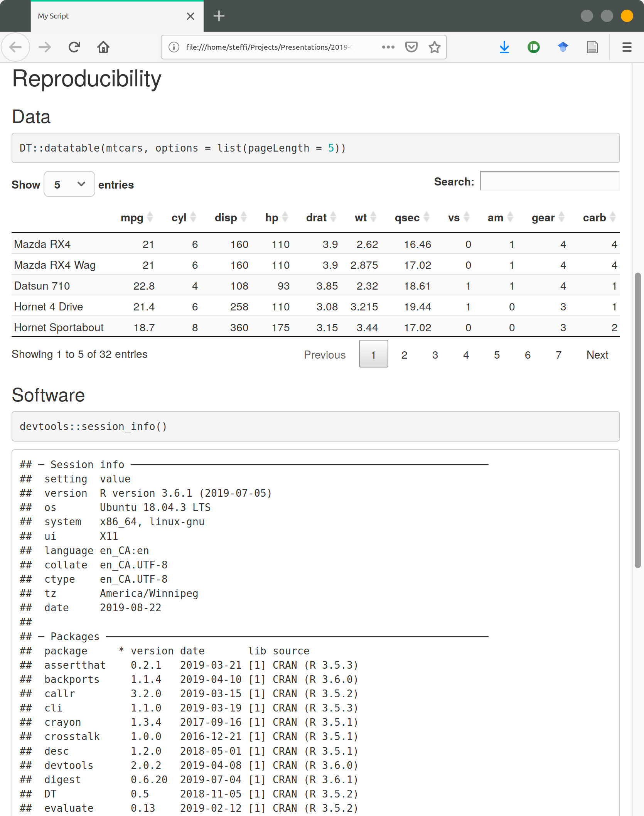644x816 pixels.
Task: Jump to page 7 of table
Action: pyautogui.click(x=558, y=355)
